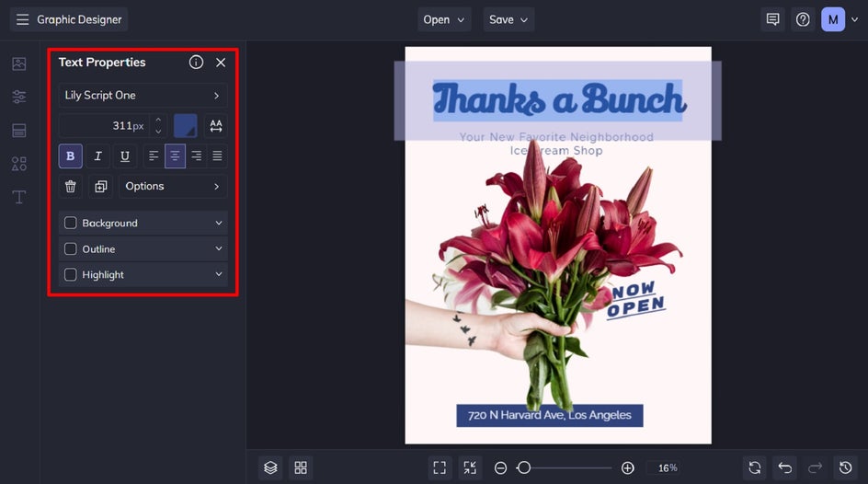
Task: Open the Save menu
Action: point(508,19)
